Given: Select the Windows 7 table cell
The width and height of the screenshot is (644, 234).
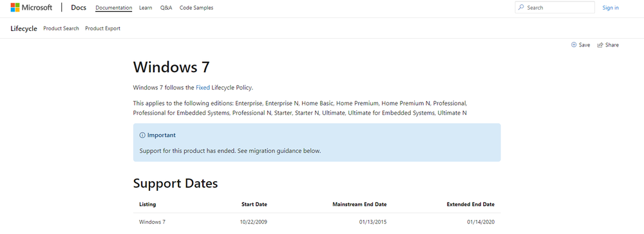Looking at the screenshot, I should point(153,222).
